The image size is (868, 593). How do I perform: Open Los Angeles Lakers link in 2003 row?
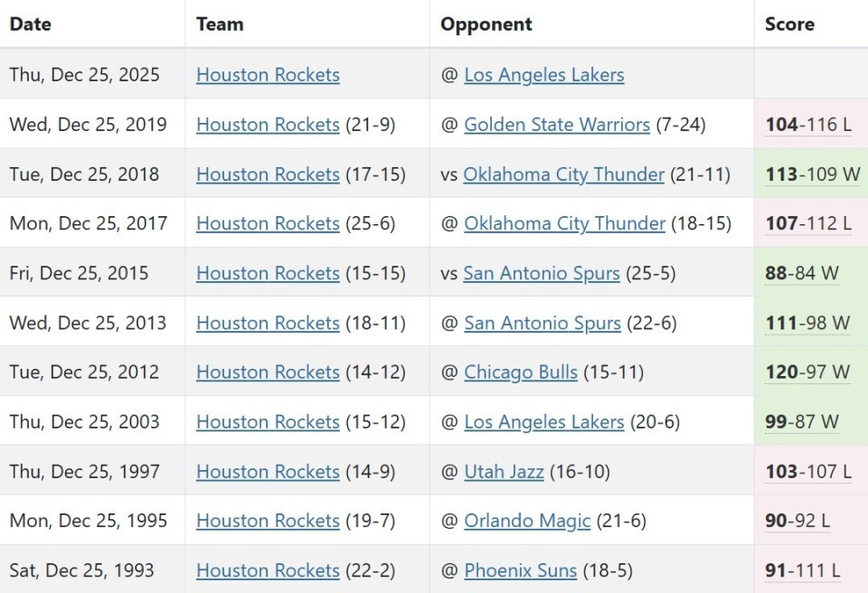(543, 422)
